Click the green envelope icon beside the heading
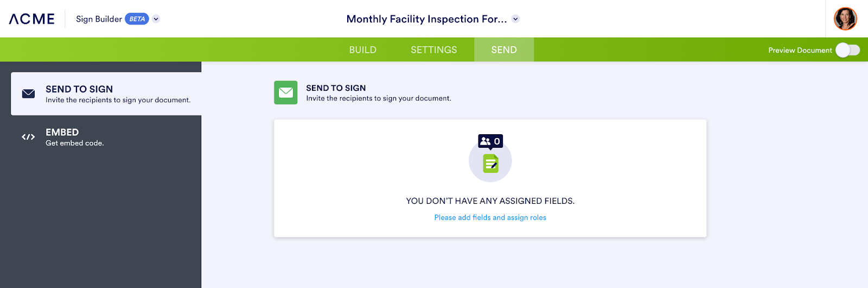This screenshot has height=288, width=868. click(x=285, y=92)
